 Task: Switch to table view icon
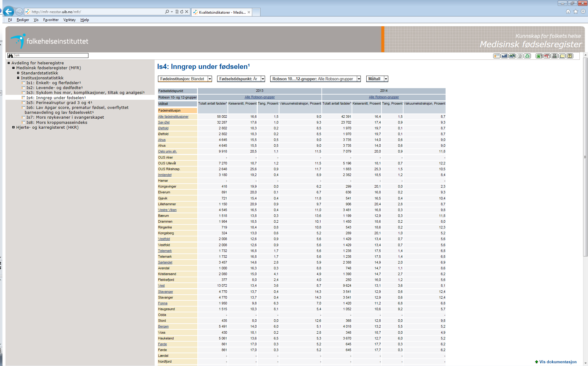click(x=497, y=56)
